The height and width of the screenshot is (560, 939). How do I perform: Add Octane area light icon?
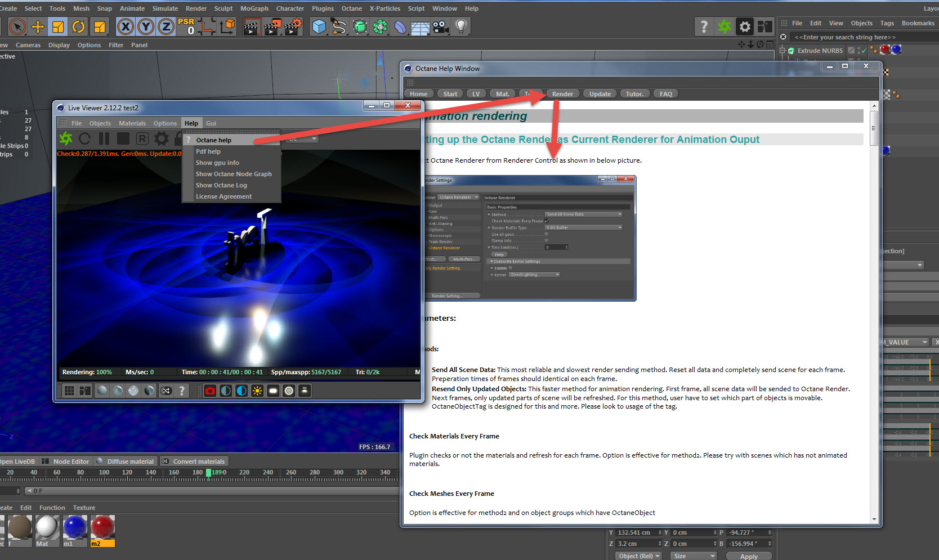[x=273, y=391]
